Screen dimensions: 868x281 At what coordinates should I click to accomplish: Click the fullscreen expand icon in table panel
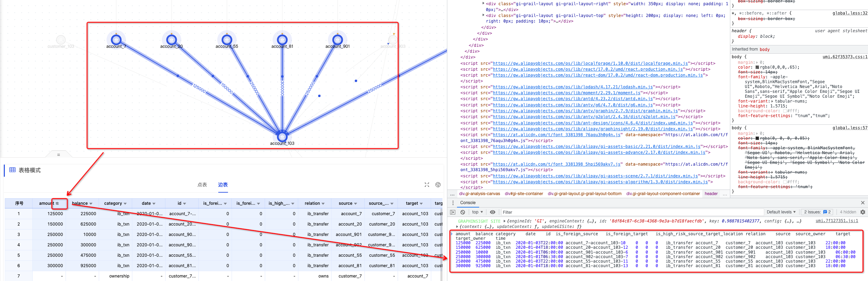[427, 185]
